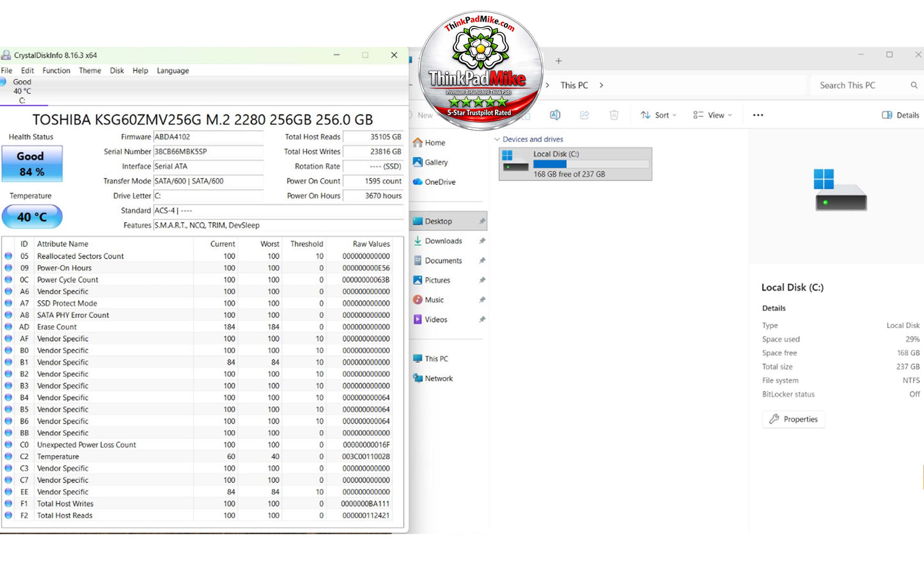Open a new Explorer tab with plus button
924x581 pixels.
point(558,61)
